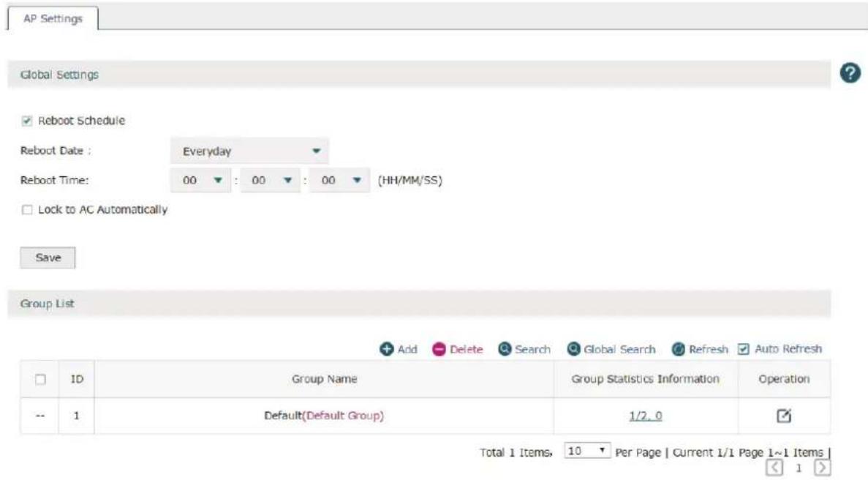868x480 pixels.
Task: Click the Default(Default Group) name cell
Action: 324,416
